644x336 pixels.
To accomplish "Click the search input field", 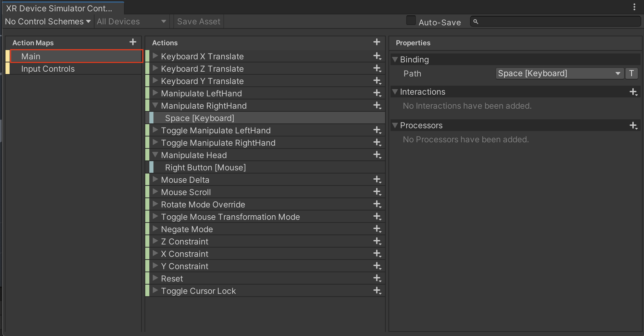I will point(558,22).
